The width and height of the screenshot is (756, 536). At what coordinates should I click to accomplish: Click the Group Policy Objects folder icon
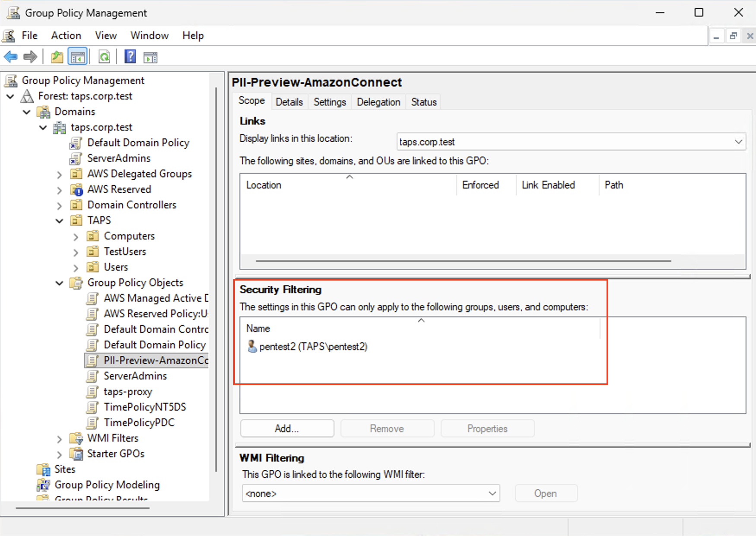76,283
